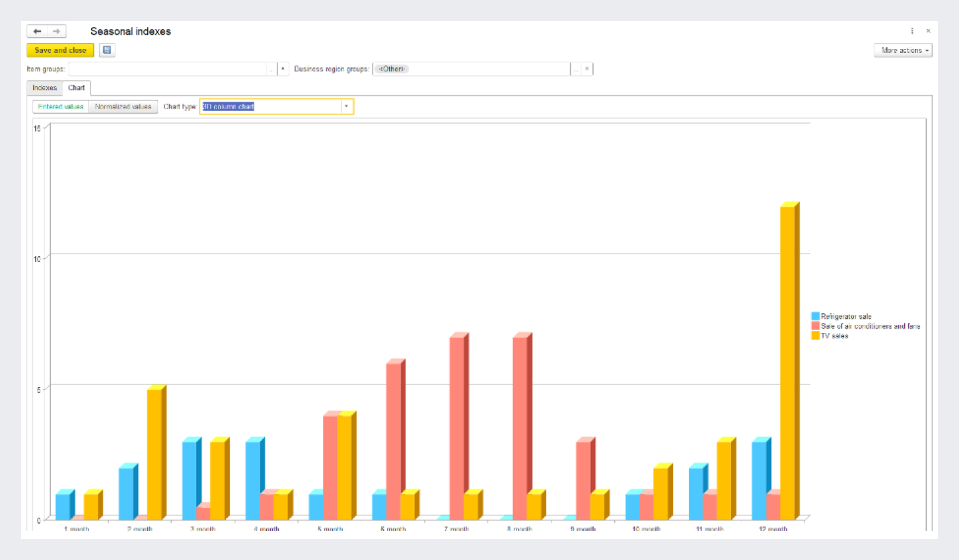The width and height of the screenshot is (959, 560).
Task: Click inside the Item groups input field
Action: click(168, 69)
